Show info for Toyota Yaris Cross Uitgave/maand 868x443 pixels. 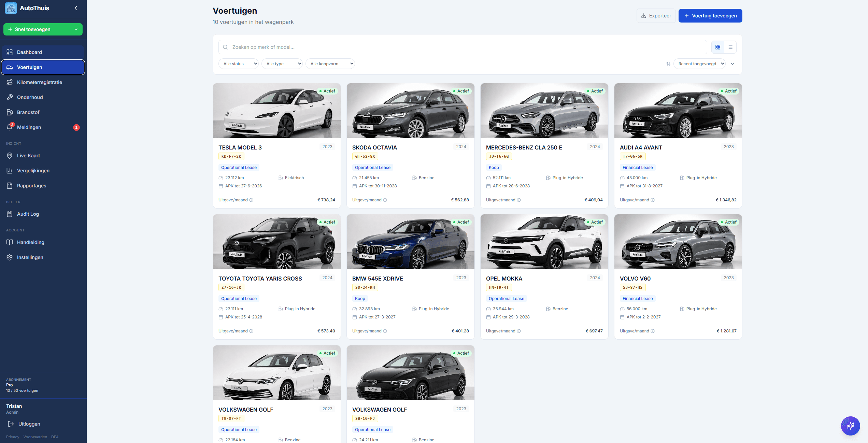(251, 331)
